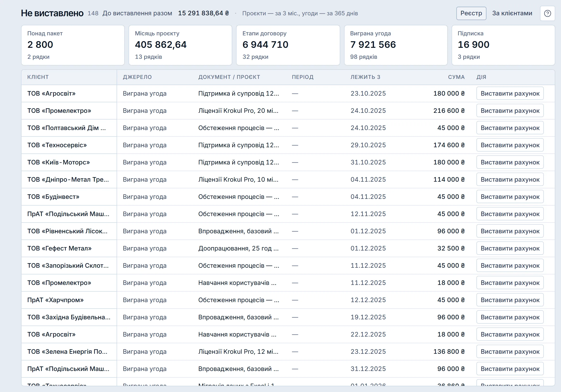Open client ТОВ «Київ-Моторс»
This screenshot has height=392, width=561.
59,162
